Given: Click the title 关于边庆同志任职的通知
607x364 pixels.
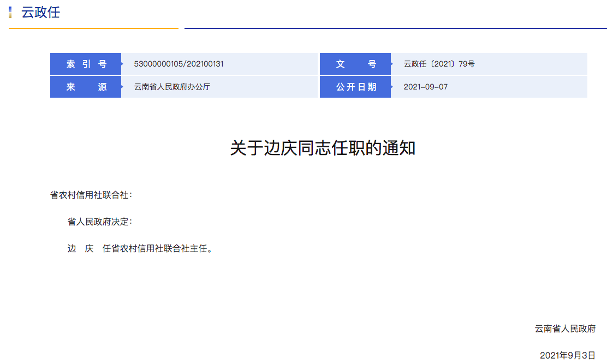Looking at the screenshot, I should [x=323, y=148].
